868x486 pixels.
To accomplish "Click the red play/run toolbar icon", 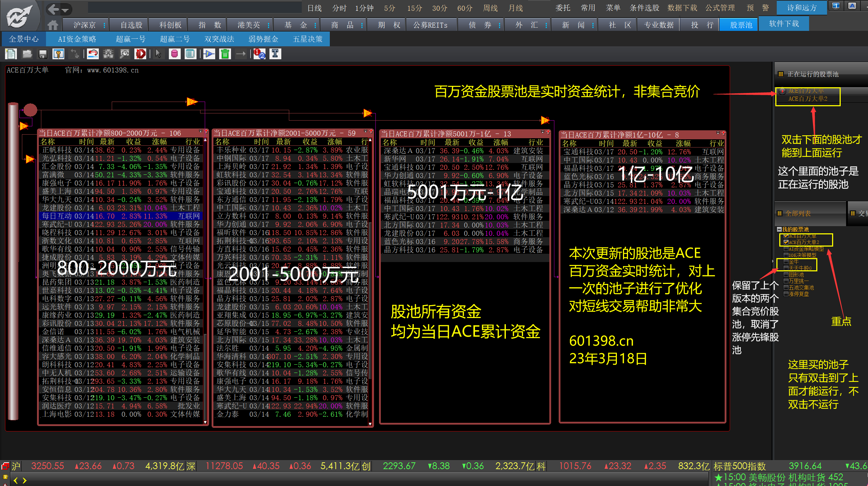I will point(140,54).
